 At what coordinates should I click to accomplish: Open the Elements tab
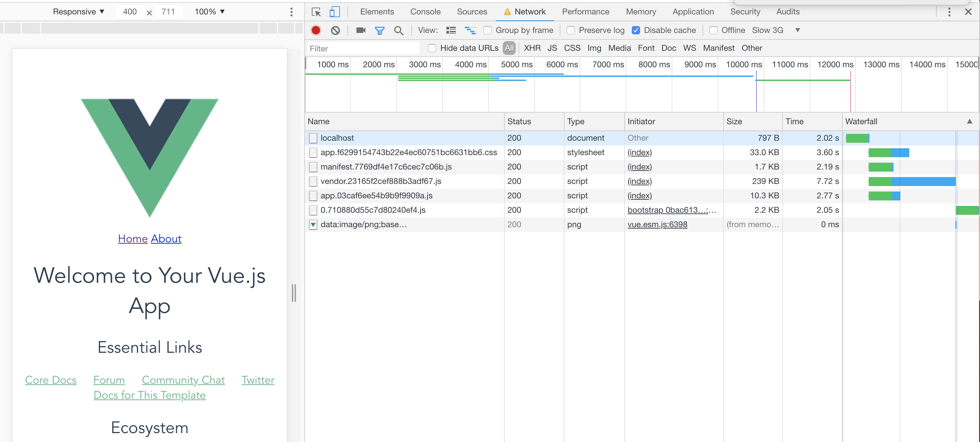coord(377,12)
